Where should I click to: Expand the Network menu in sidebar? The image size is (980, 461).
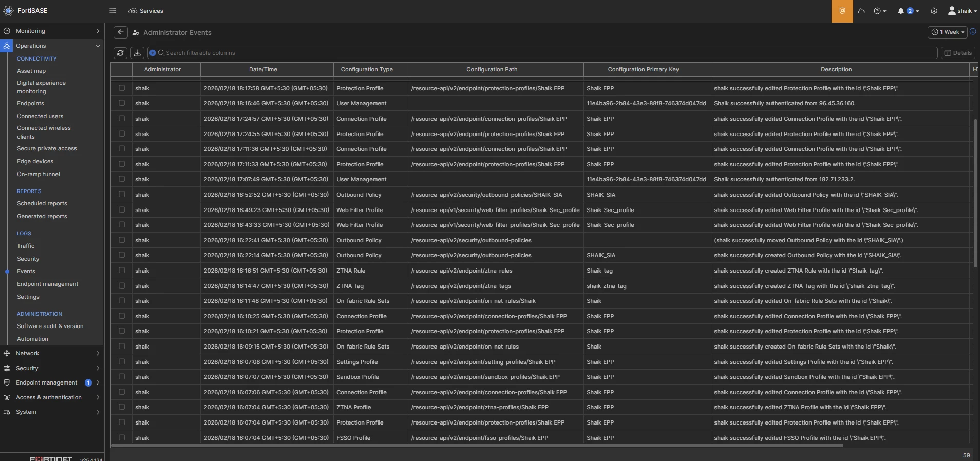52,353
